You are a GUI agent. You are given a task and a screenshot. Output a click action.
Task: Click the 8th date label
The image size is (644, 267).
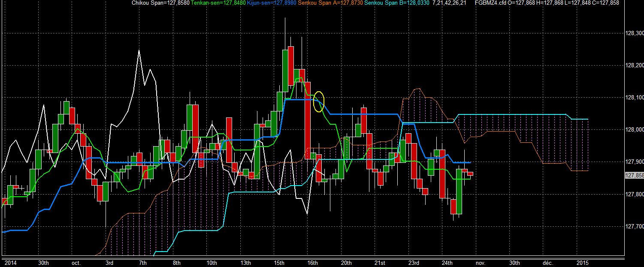coord(176,263)
